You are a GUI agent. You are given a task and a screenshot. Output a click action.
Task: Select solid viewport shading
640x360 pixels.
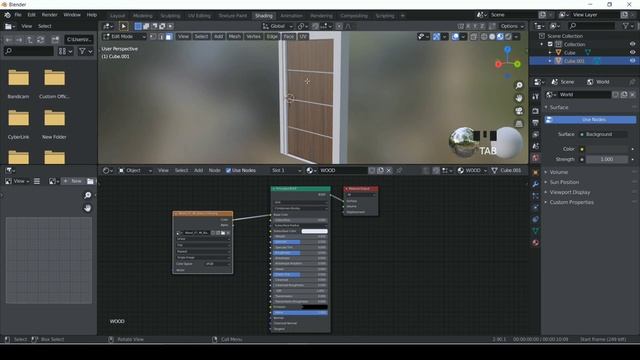click(x=492, y=36)
